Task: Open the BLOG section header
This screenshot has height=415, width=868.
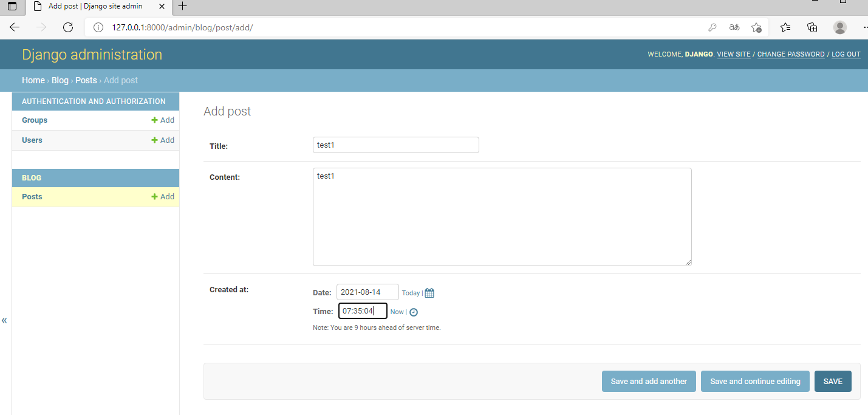Action: coord(32,178)
